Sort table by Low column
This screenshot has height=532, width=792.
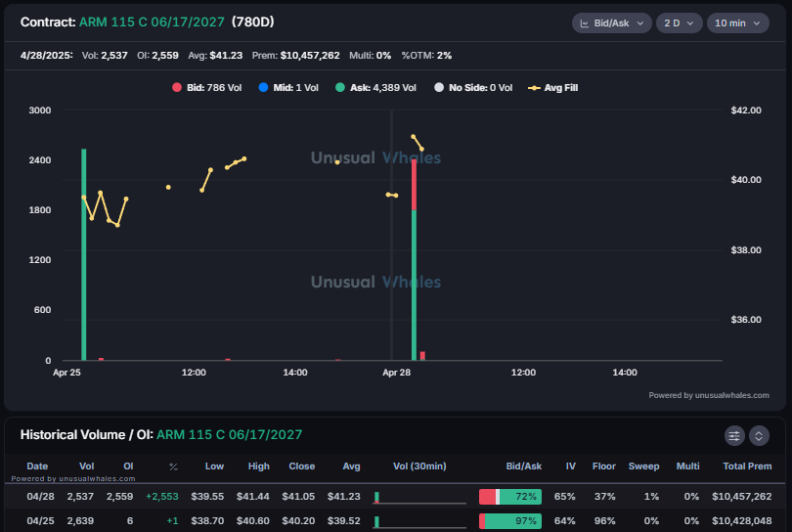214,466
